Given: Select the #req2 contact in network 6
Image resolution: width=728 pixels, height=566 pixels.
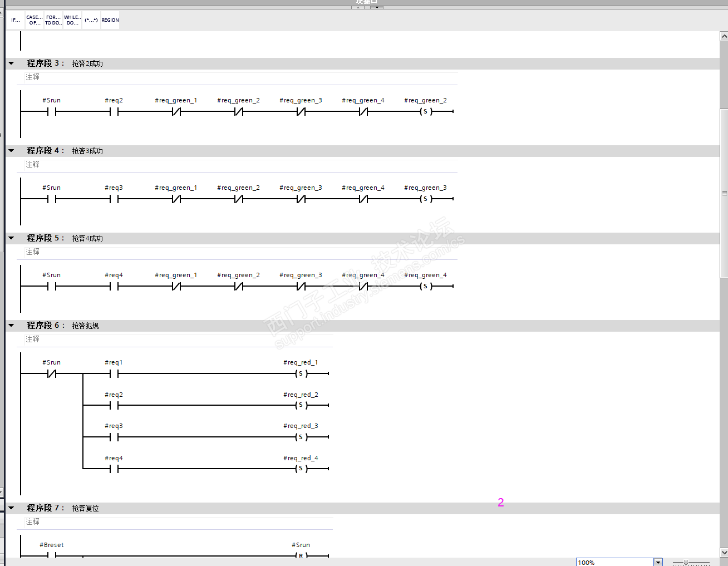Looking at the screenshot, I should pyautogui.click(x=114, y=406).
